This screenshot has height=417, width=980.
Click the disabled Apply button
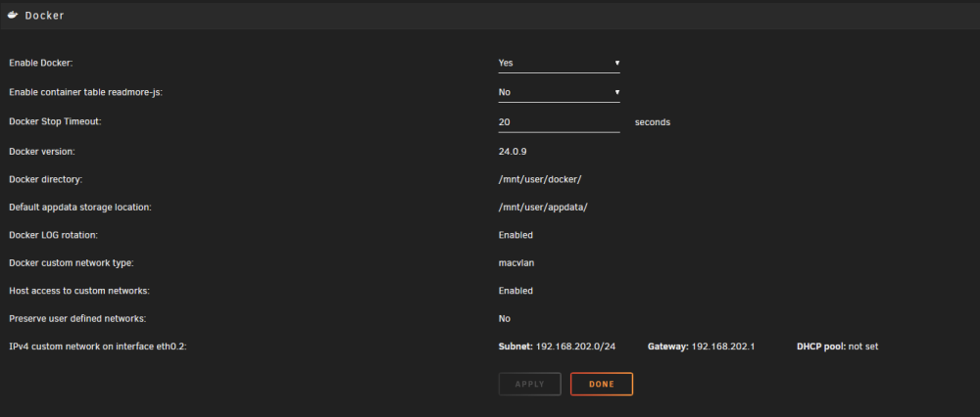click(x=529, y=384)
